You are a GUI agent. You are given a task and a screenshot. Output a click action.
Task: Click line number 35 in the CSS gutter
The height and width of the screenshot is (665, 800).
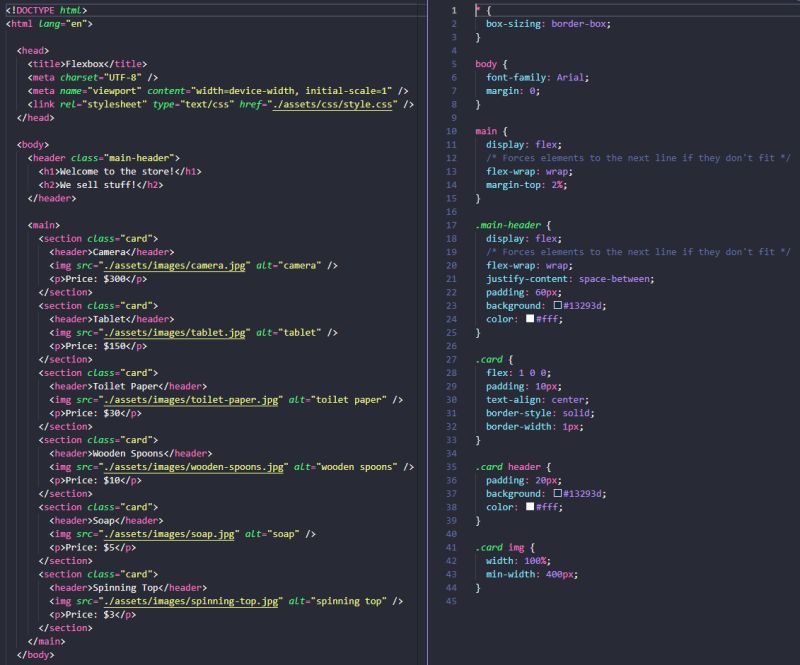[452, 466]
